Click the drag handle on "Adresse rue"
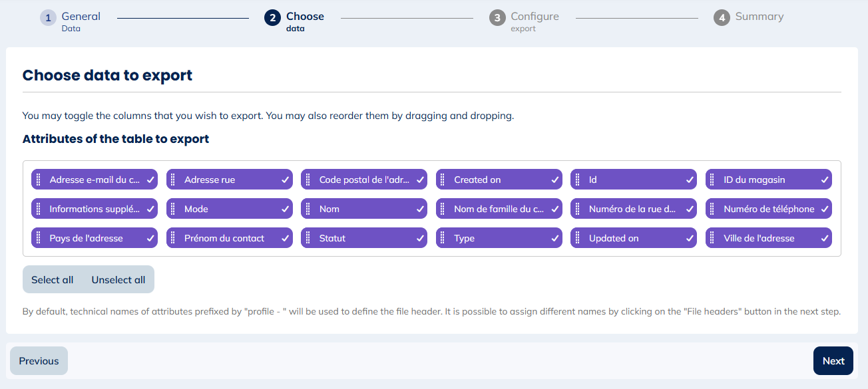The width and height of the screenshot is (868, 389). (174, 179)
